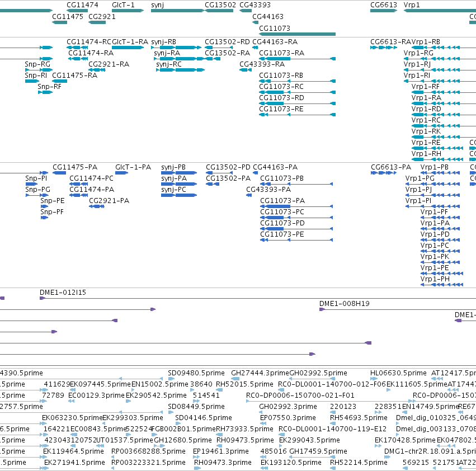
Task: Open transcript synj-RB
Action: 164,42
